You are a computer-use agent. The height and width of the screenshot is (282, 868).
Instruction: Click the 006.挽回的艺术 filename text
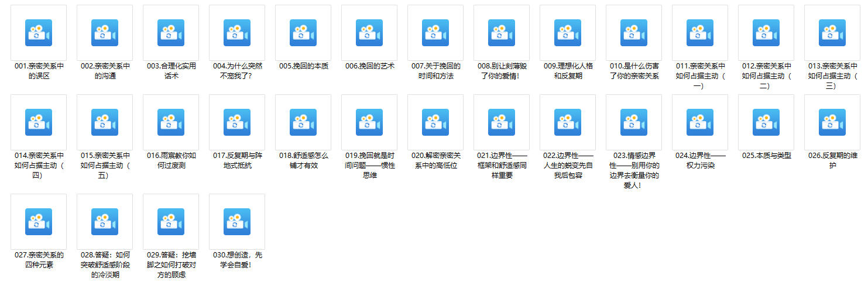pyautogui.click(x=369, y=66)
